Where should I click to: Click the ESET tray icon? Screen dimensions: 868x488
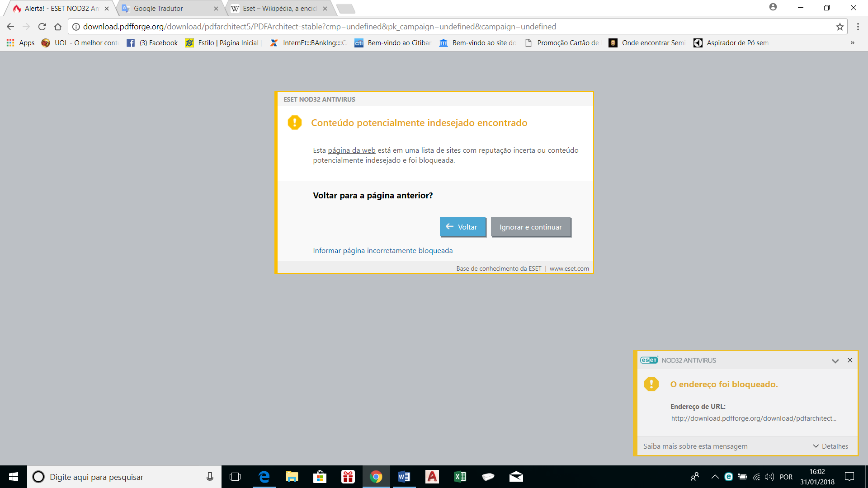[x=728, y=477]
